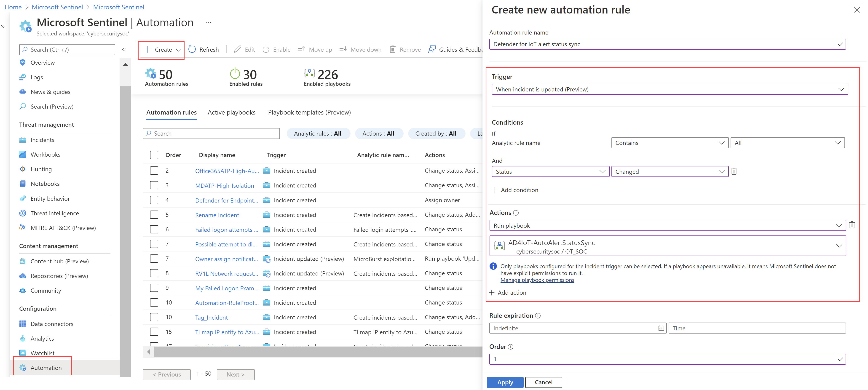The width and height of the screenshot is (868, 390).
Task: Tick the MDATP-High-Isolation row checkbox
Action: [154, 185]
